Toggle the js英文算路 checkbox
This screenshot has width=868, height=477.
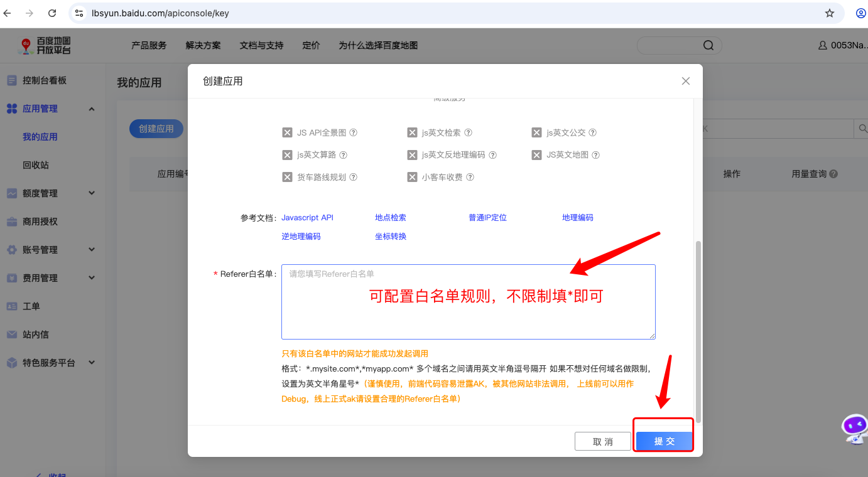coord(287,155)
